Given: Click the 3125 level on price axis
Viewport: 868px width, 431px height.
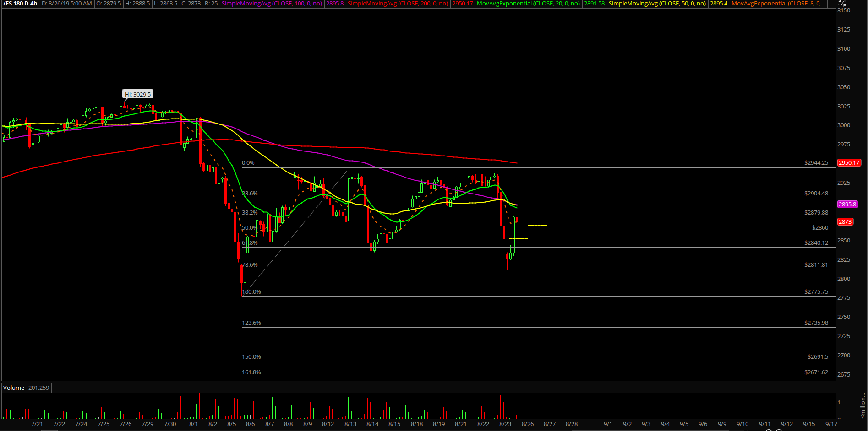Looking at the screenshot, I should point(844,30).
